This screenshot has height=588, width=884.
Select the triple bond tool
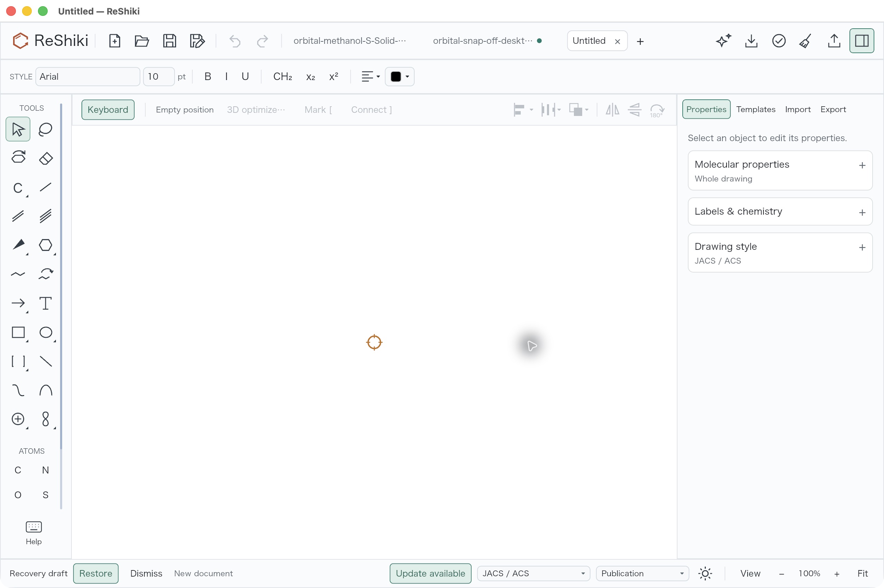(45, 216)
